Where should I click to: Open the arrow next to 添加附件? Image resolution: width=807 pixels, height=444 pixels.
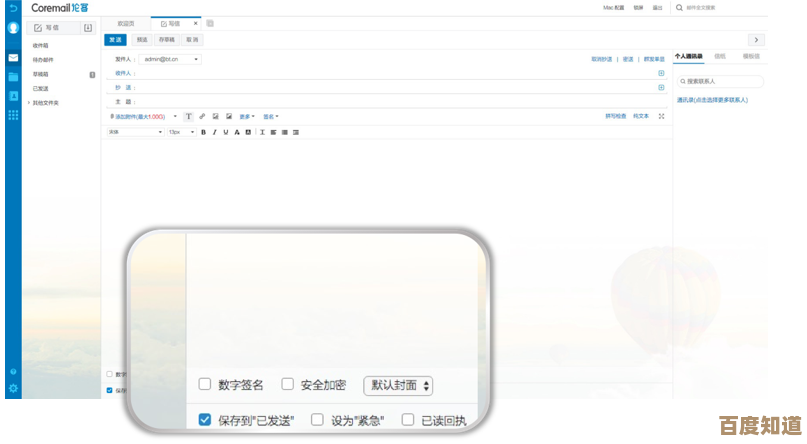click(x=175, y=117)
